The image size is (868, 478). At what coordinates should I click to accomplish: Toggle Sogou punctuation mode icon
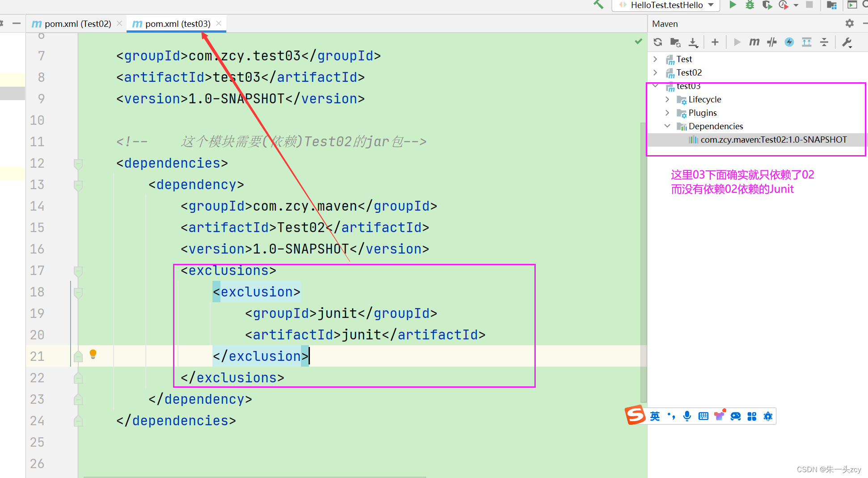click(x=671, y=416)
